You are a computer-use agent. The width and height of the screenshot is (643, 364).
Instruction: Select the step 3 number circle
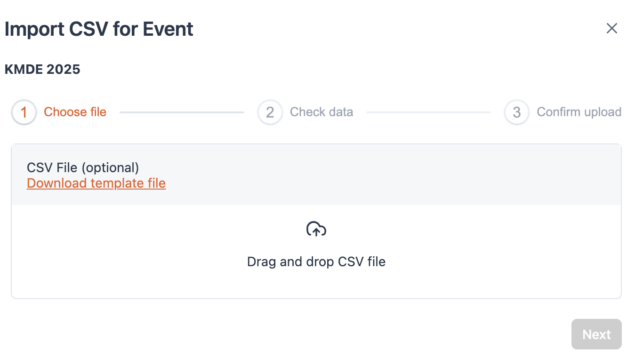516,112
